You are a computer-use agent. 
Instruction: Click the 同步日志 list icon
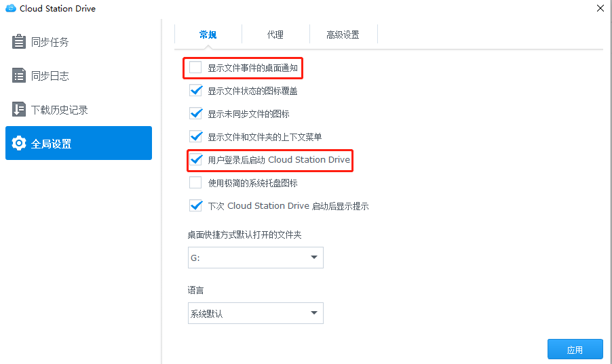coord(19,76)
